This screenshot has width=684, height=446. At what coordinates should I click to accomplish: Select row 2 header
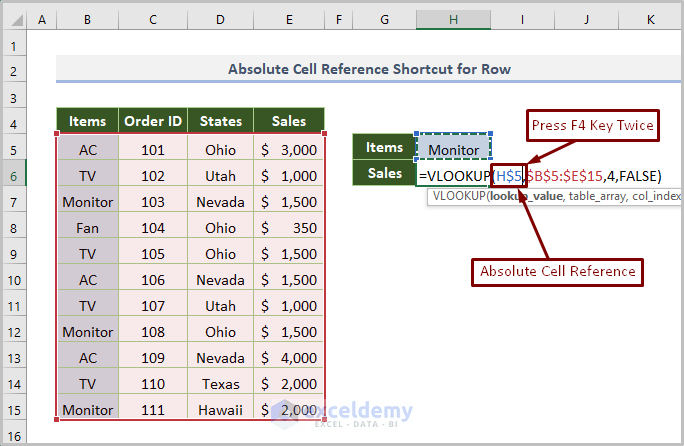tap(14, 71)
